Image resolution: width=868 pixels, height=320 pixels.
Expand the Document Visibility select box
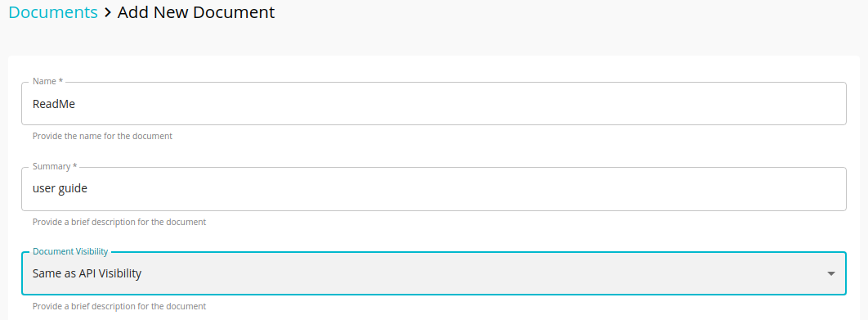433,273
